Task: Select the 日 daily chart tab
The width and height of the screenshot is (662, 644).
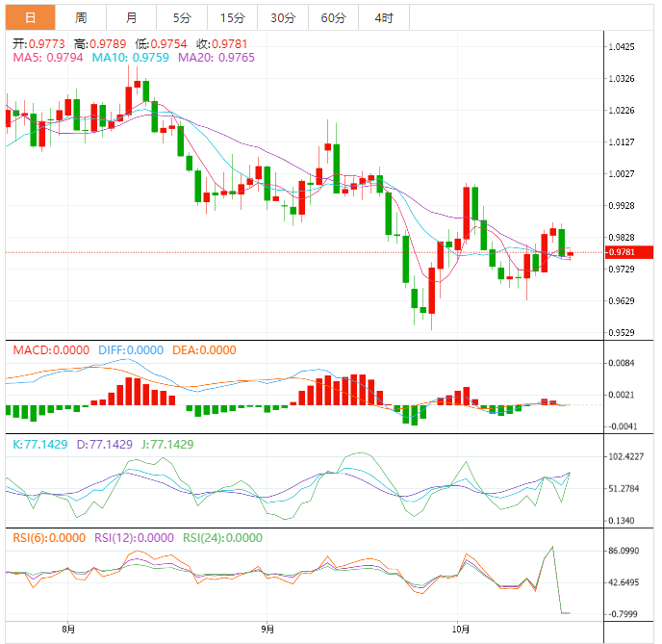Action: point(31,17)
